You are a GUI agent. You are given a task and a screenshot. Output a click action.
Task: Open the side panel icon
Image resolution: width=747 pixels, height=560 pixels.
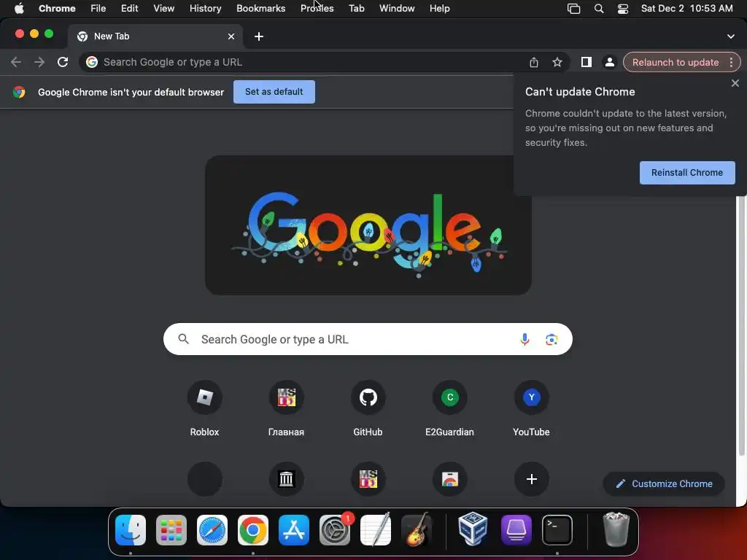point(586,62)
